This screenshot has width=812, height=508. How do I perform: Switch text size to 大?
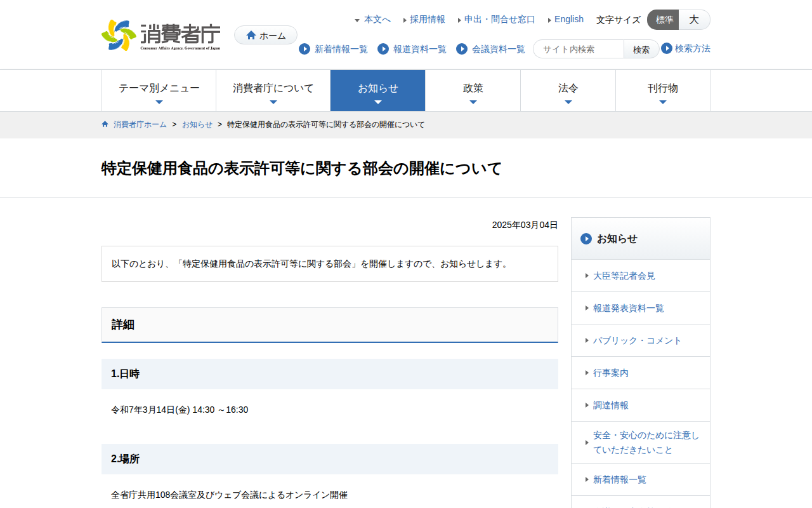694,20
